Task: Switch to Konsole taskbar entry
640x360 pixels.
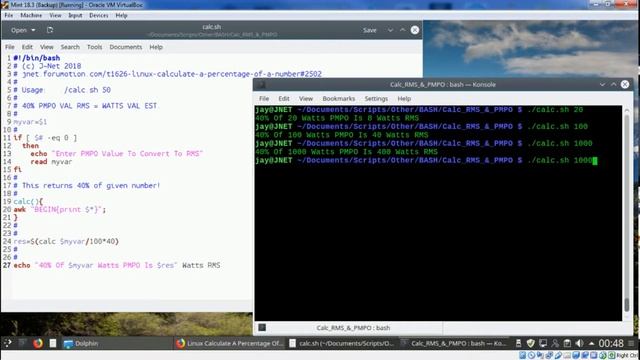Action: click(x=454, y=343)
